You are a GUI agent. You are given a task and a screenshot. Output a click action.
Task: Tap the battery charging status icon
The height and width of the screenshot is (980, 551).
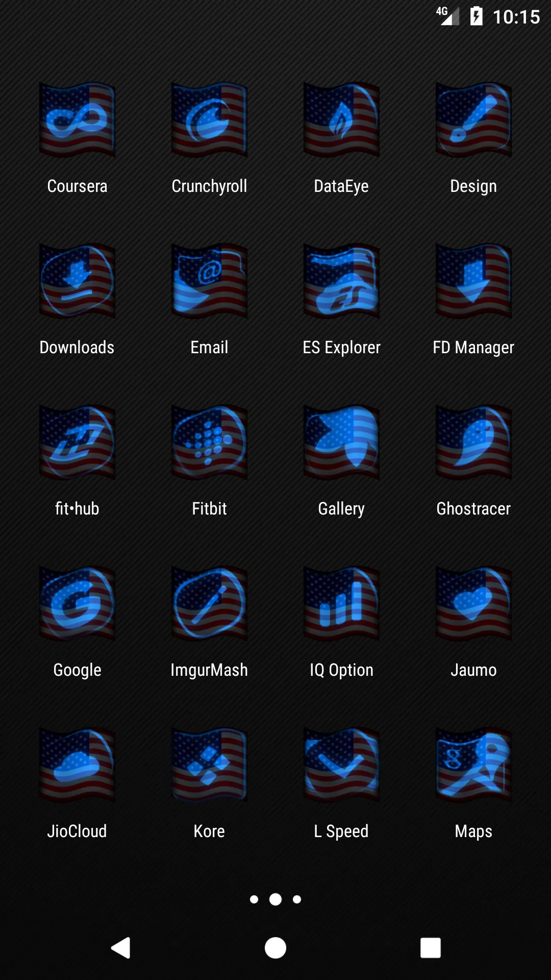[x=477, y=16]
